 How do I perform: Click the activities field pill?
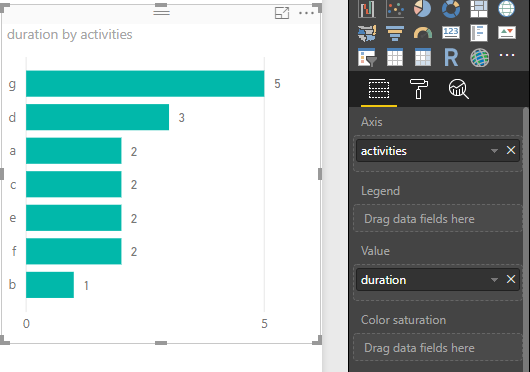tap(438, 151)
